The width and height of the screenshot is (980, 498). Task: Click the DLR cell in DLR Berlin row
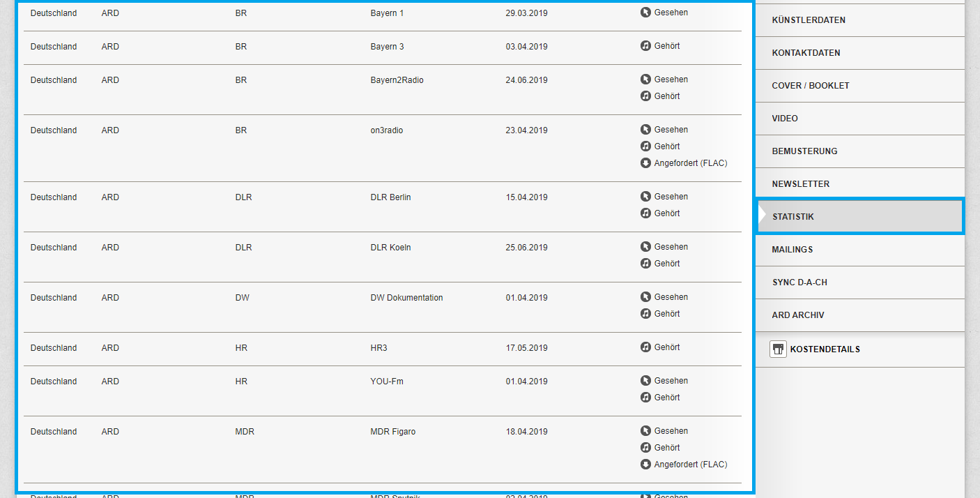pyautogui.click(x=243, y=197)
